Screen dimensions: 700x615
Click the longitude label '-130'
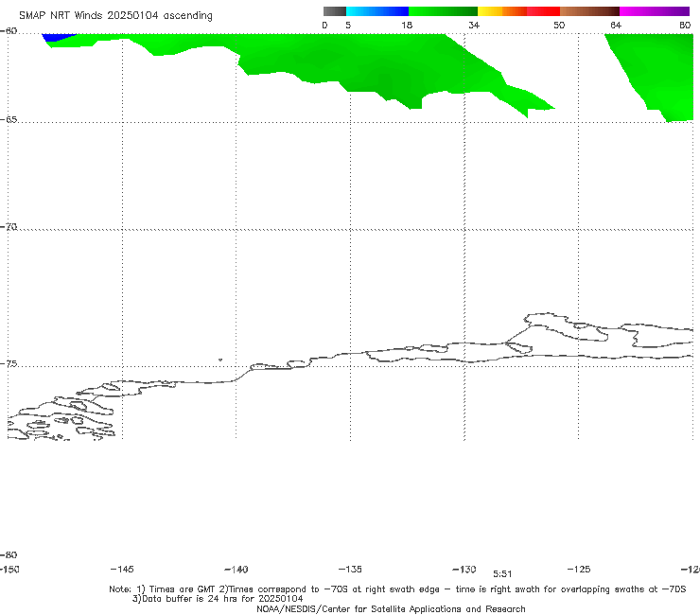(x=464, y=569)
